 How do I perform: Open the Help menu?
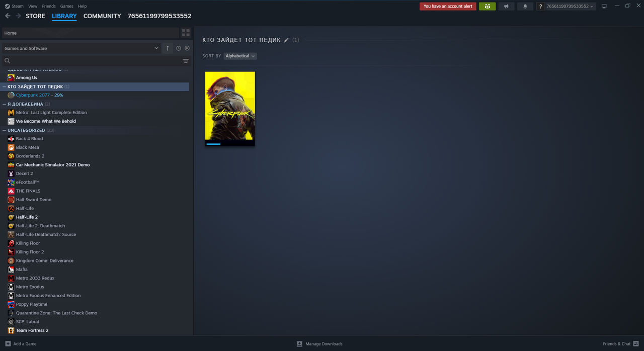83,6
